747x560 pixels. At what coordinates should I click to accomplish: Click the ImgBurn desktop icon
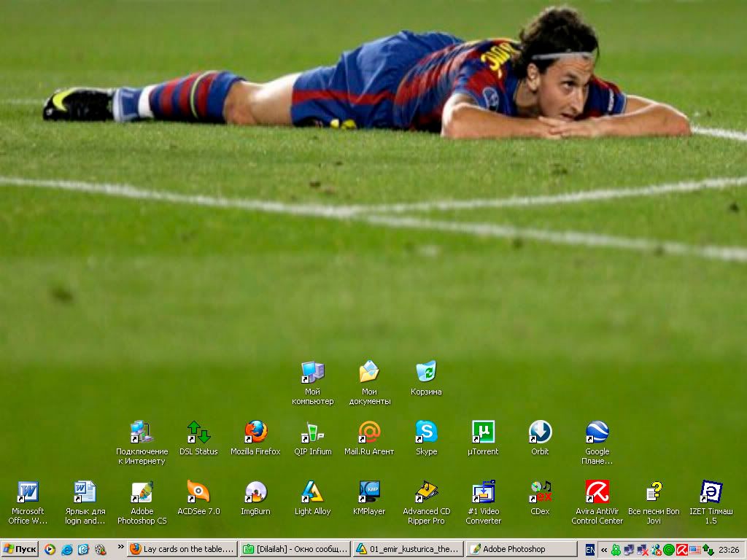click(255, 492)
